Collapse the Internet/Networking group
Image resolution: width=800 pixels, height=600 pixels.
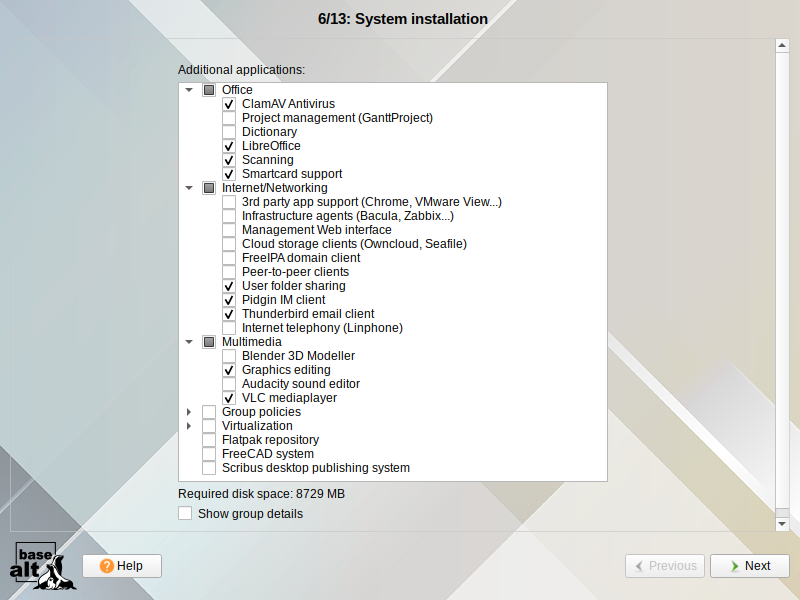click(x=189, y=188)
